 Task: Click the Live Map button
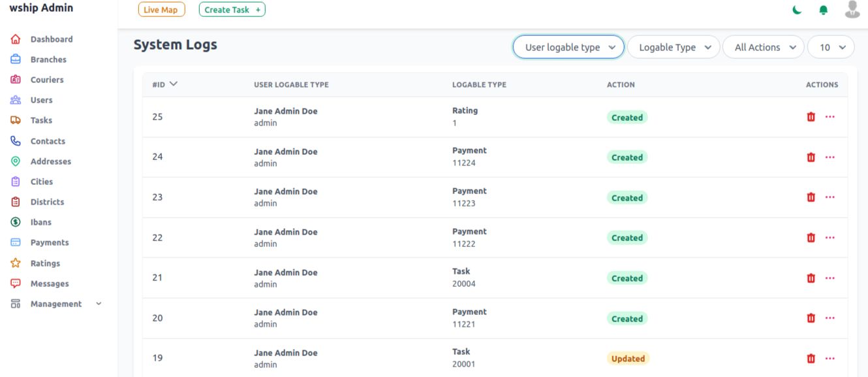click(x=161, y=10)
